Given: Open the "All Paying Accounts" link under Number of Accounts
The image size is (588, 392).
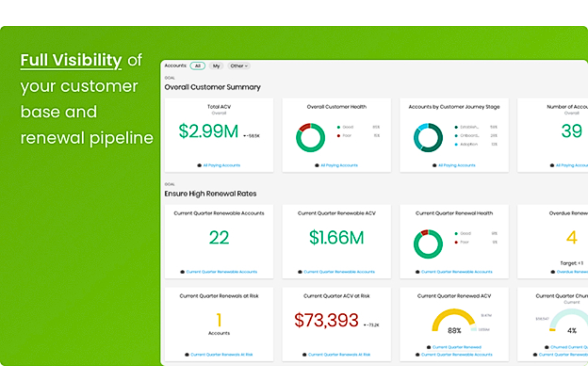Looking at the screenshot, I should (x=572, y=165).
